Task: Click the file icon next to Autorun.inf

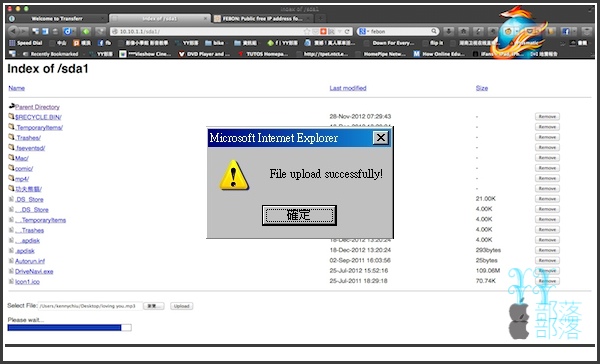Action: pyautogui.click(x=11, y=261)
